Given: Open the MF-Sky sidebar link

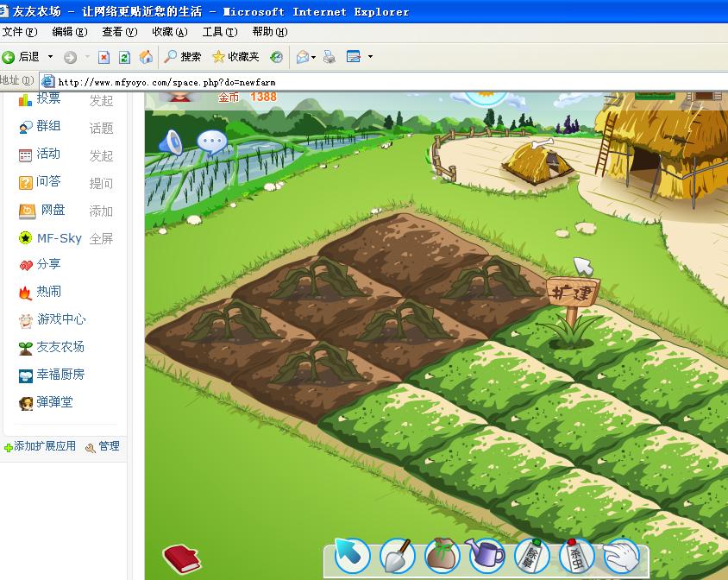Looking at the screenshot, I should (x=60, y=238).
